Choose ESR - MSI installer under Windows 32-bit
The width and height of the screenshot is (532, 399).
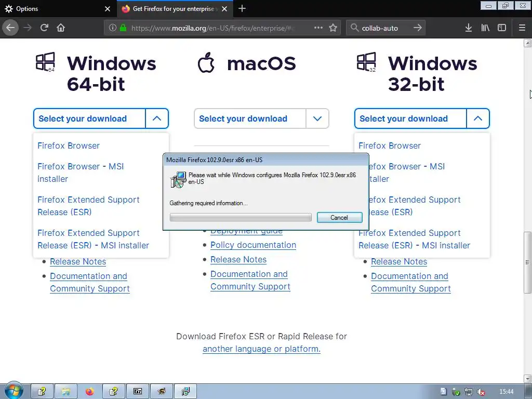tap(414, 239)
